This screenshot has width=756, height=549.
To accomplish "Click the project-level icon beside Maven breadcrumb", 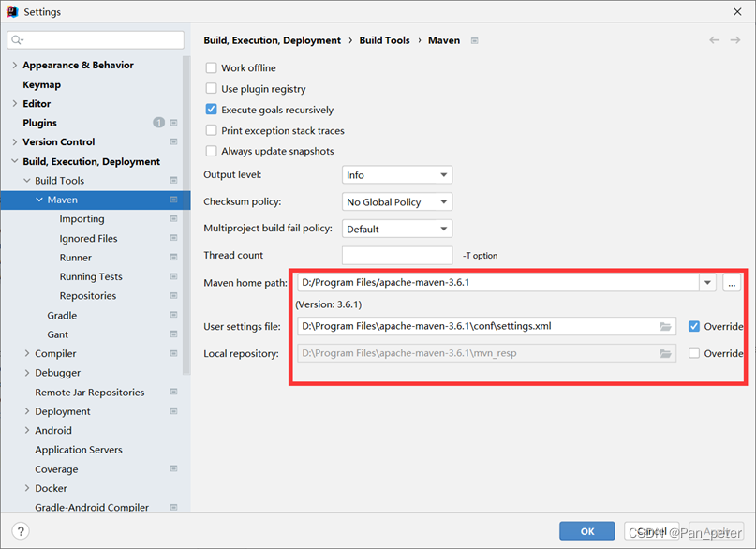I will pos(474,40).
